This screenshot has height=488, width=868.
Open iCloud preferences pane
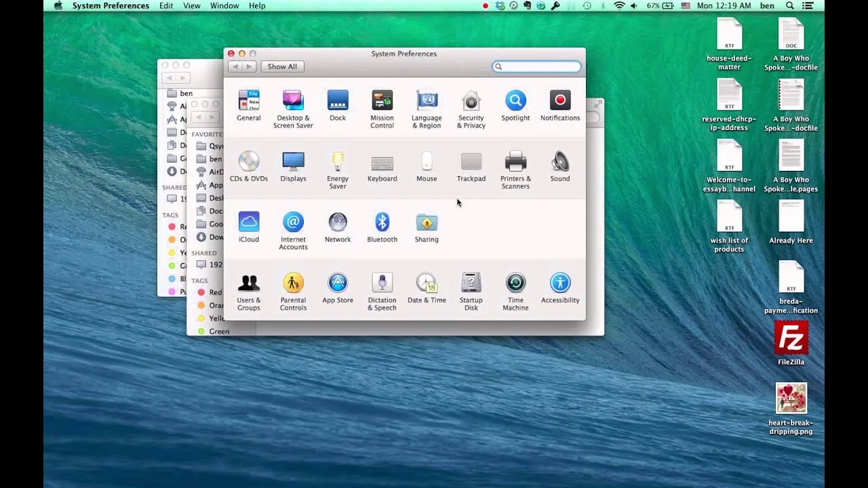pos(249,227)
